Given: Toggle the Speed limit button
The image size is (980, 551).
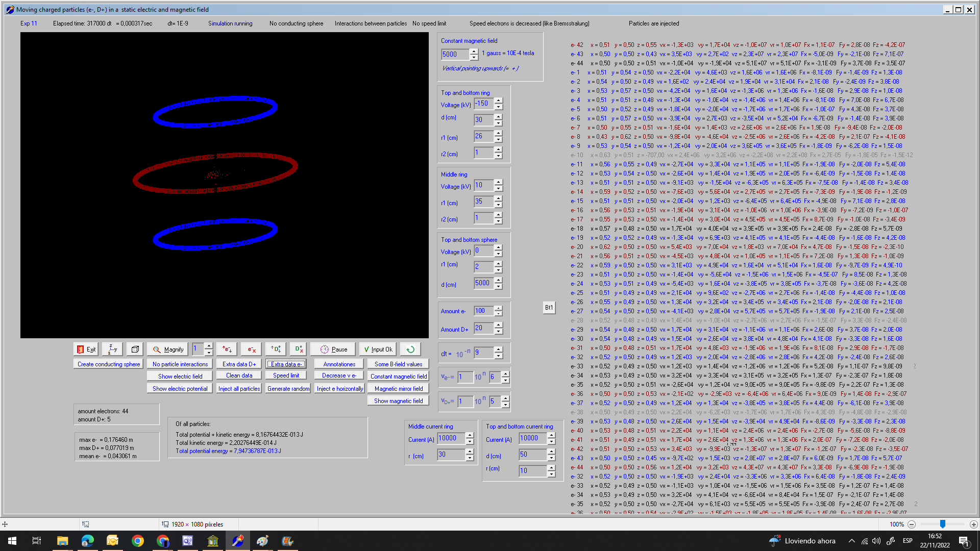Looking at the screenshot, I should click(x=286, y=375).
